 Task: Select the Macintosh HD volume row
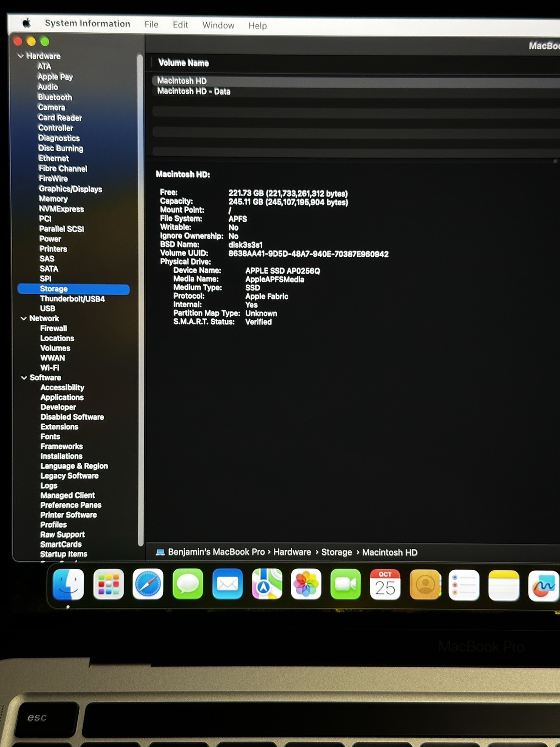[356, 81]
